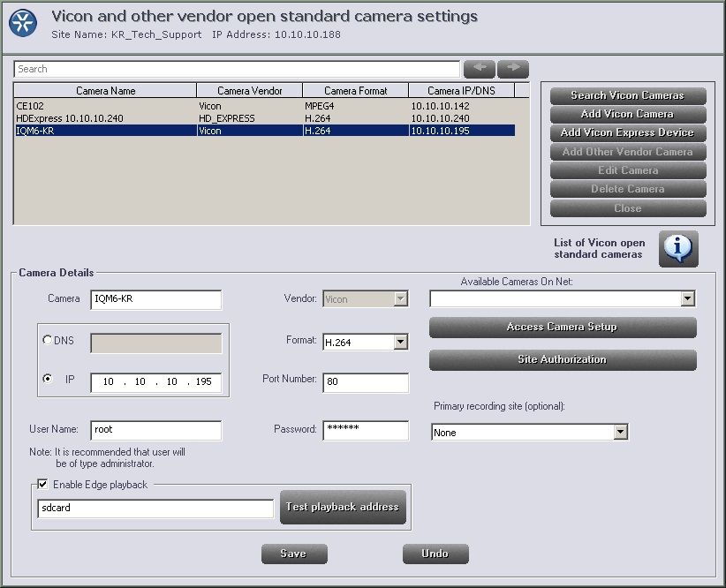Click the right arrow search navigation button
This screenshot has height=588, width=726.
[x=513, y=69]
